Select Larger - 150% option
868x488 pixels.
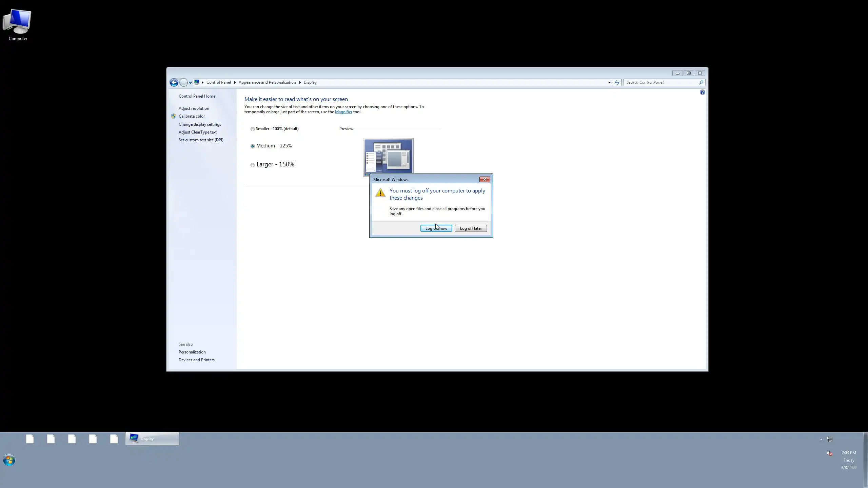(253, 165)
